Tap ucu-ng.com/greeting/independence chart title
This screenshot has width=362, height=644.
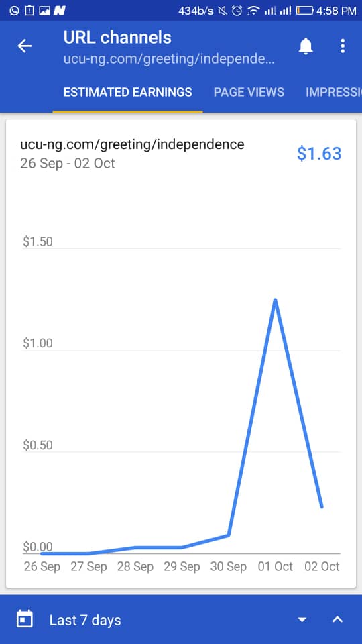(x=132, y=145)
